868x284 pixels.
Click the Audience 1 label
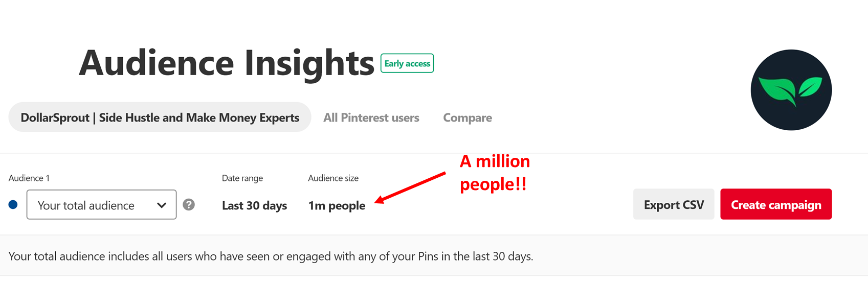[29, 178]
